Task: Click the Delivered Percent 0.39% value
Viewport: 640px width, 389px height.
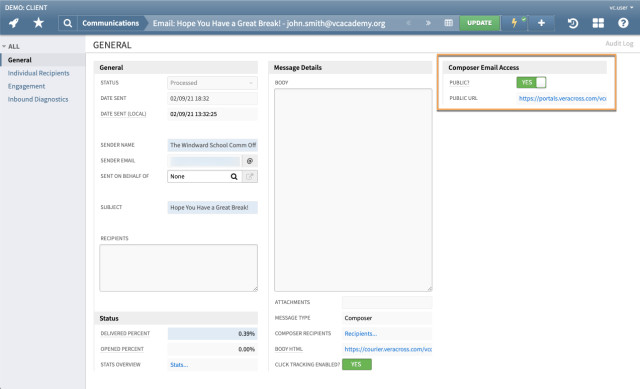Action: [x=212, y=333]
